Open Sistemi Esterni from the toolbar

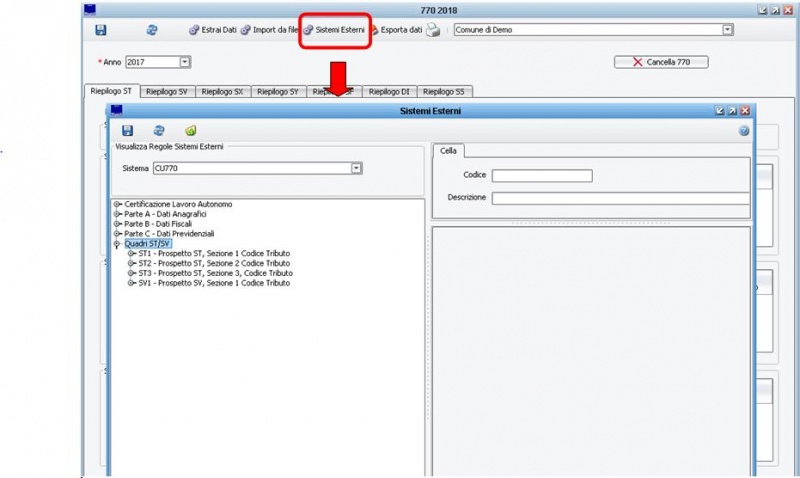tap(335, 30)
